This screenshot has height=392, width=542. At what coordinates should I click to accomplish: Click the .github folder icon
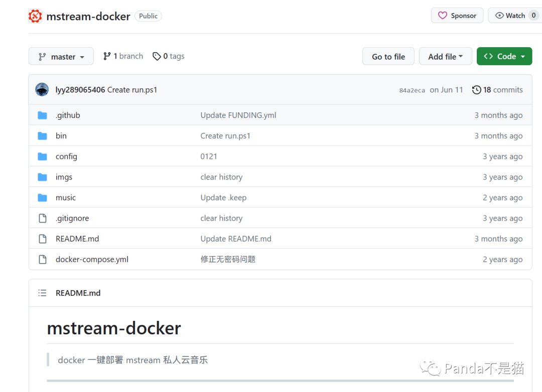click(42, 115)
